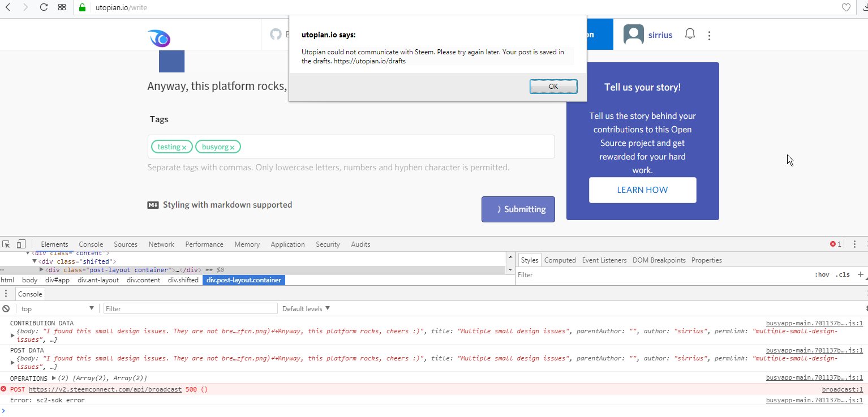The width and height of the screenshot is (868, 417).
Task: Click the heart bookmark icon
Action: pos(846,7)
